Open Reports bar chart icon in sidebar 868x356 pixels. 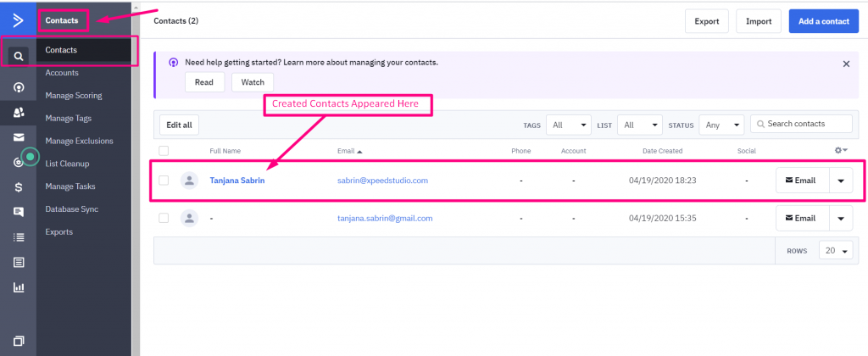click(x=18, y=286)
